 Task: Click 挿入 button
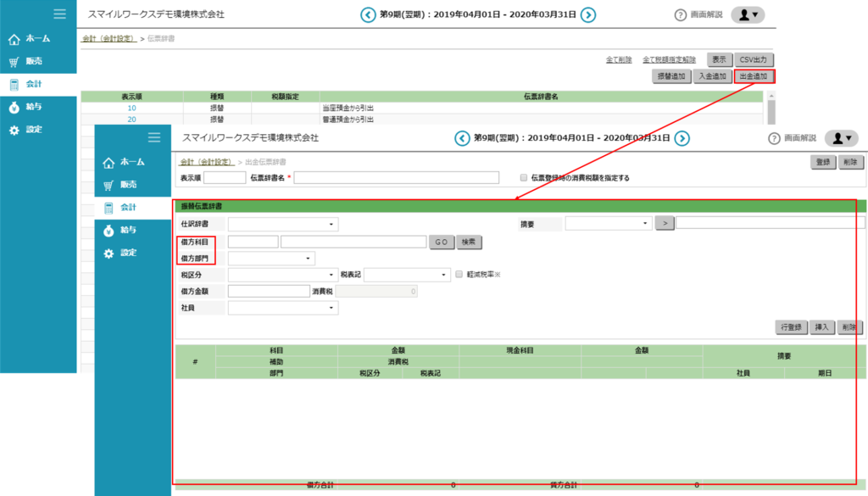[822, 327]
